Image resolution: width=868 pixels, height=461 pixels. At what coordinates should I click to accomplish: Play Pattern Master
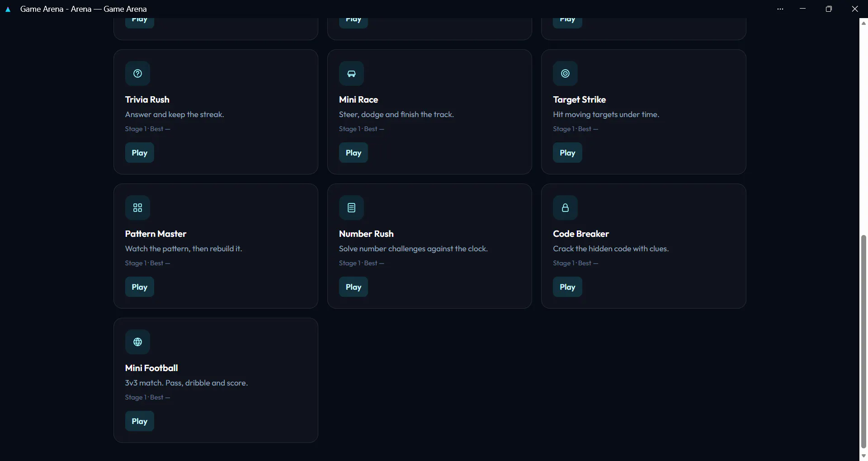pyautogui.click(x=139, y=287)
